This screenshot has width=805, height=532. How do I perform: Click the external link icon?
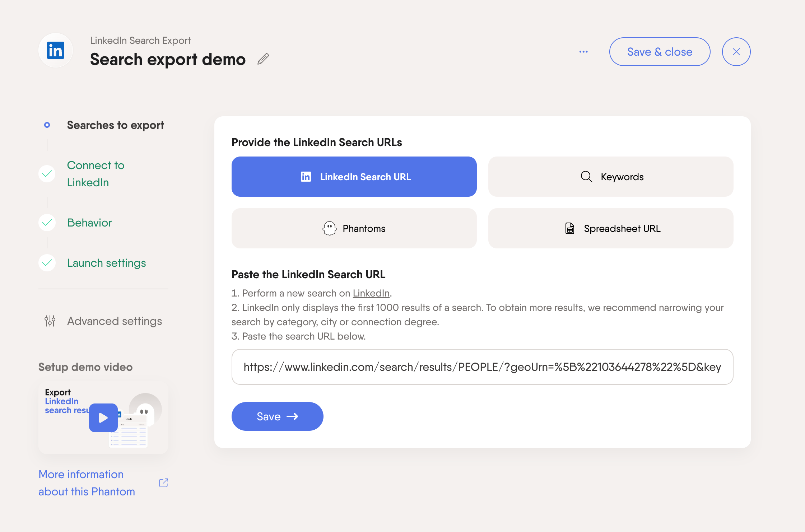[163, 483]
